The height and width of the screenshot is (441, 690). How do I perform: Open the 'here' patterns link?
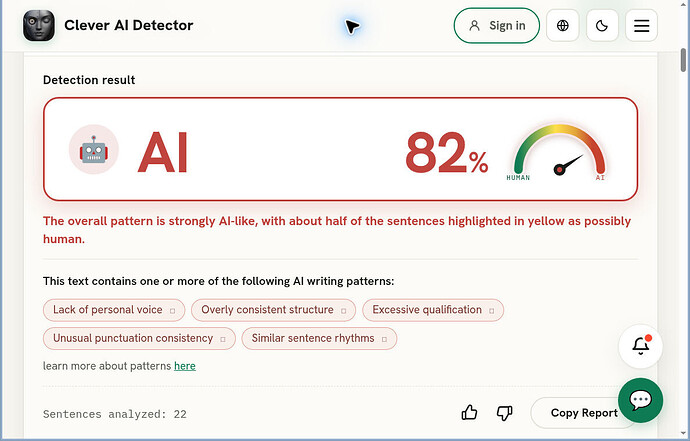[x=185, y=366]
